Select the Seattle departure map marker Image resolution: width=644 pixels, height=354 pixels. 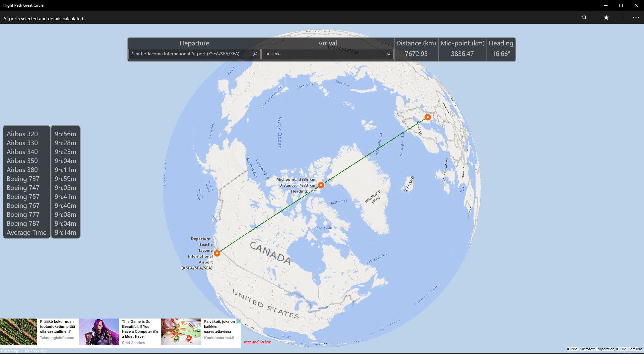click(217, 253)
